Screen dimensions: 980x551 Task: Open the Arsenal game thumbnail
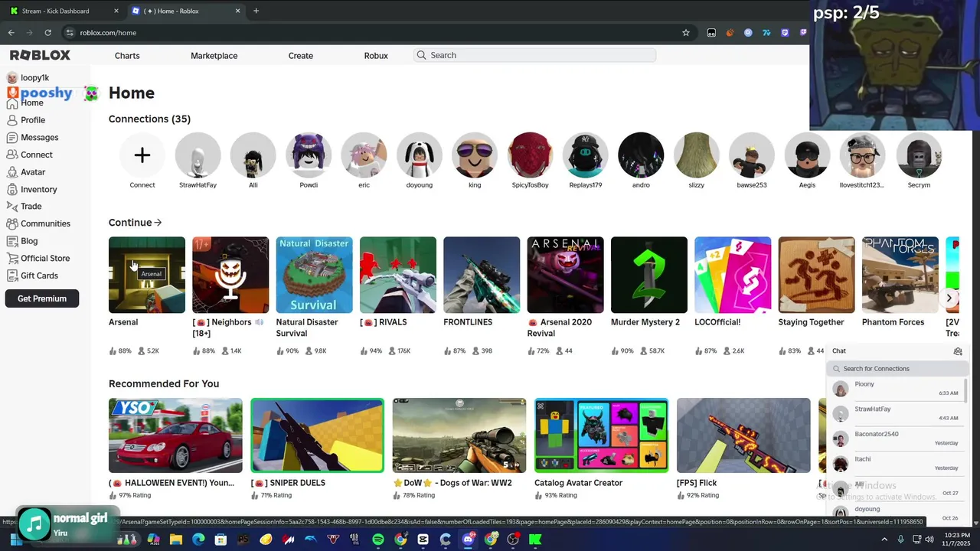click(x=147, y=275)
